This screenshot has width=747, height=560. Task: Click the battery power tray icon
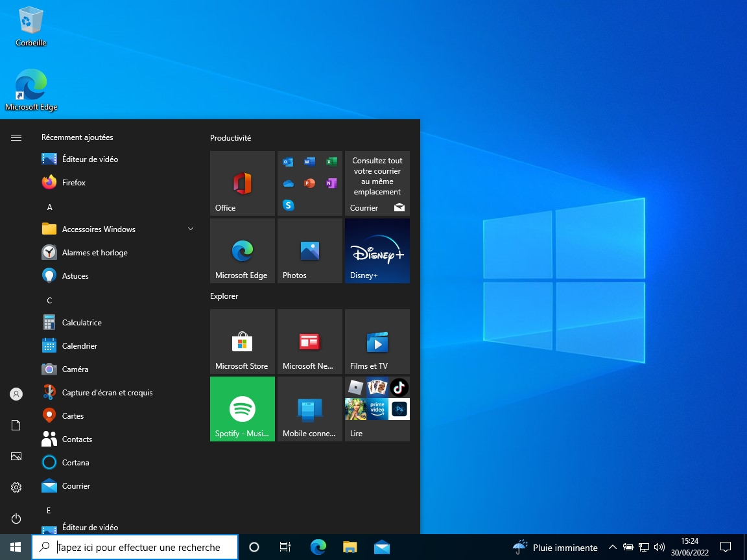pyautogui.click(x=628, y=547)
